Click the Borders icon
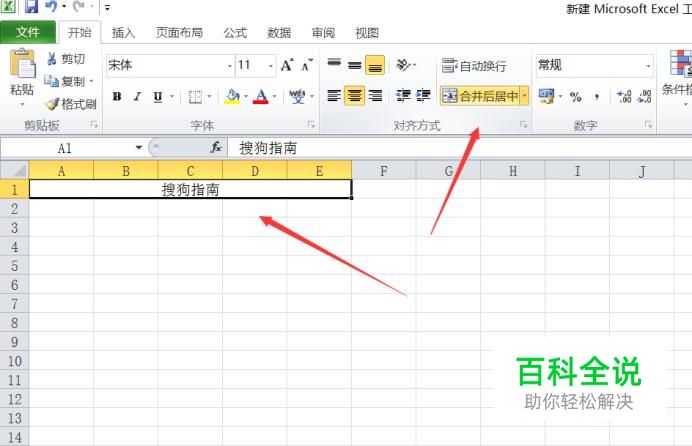 click(195, 96)
